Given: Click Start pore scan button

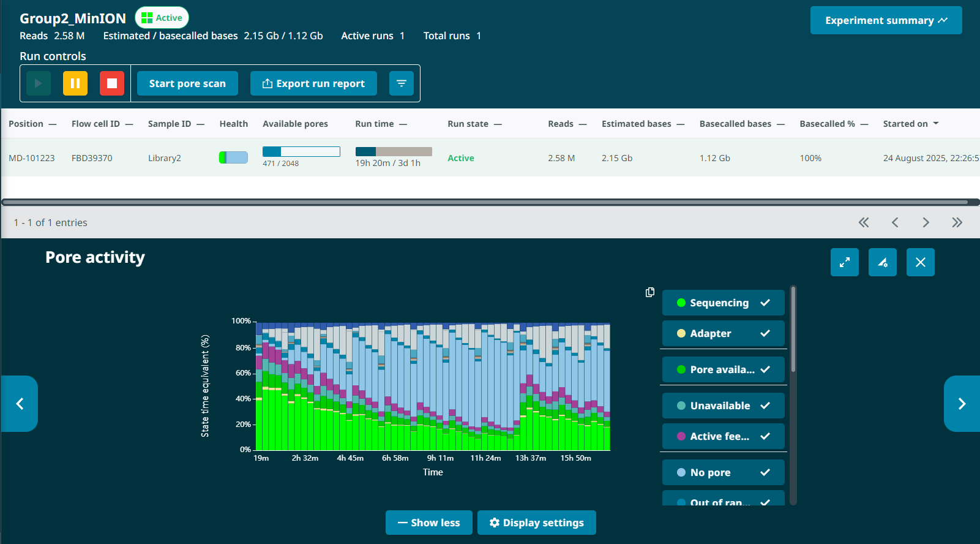Looking at the screenshot, I should point(187,83).
